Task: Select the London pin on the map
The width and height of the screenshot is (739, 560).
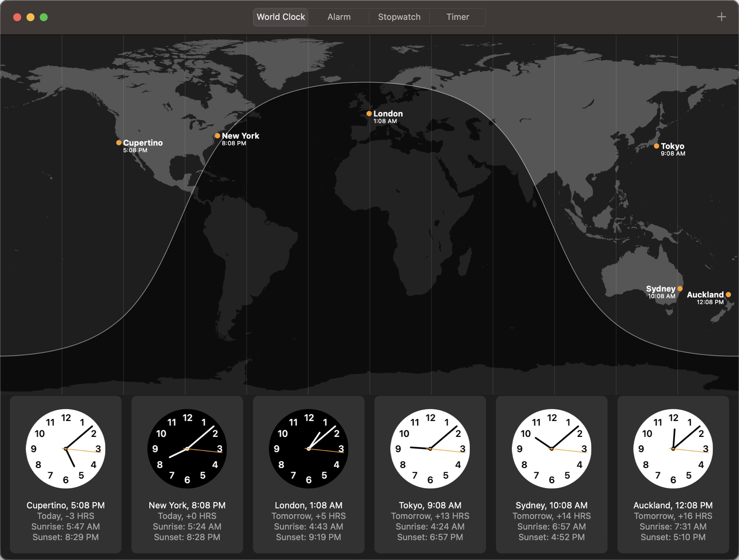Action: (x=369, y=113)
